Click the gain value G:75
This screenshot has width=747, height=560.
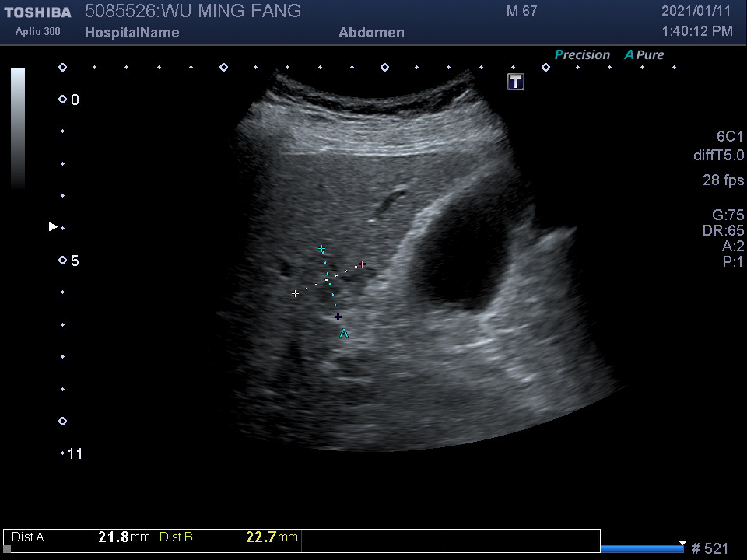(728, 215)
